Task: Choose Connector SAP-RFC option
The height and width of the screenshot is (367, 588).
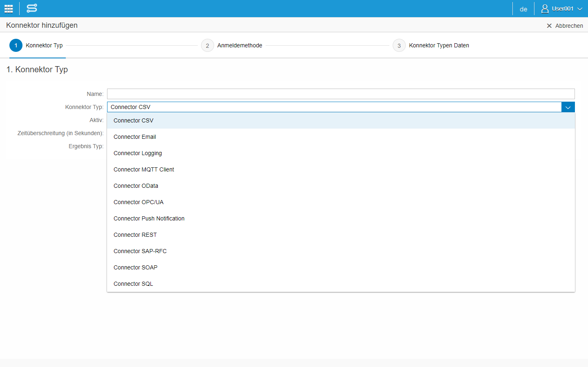Action: 341,251
